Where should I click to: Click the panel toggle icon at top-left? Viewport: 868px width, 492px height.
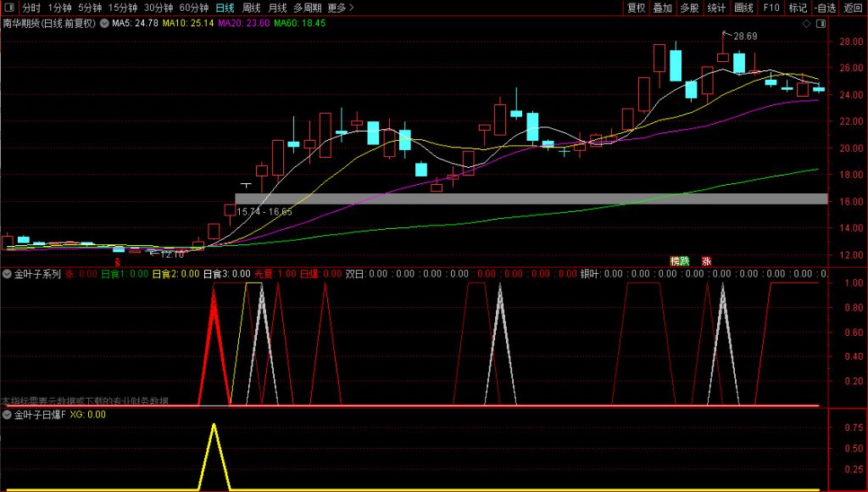(x=9, y=8)
